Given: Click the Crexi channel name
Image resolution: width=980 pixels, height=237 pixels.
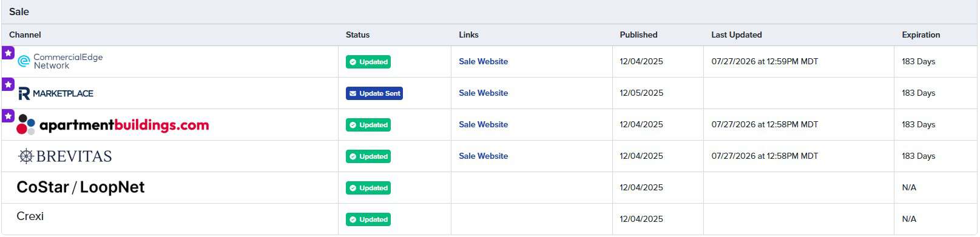Looking at the screenshot, I should [30, 216].
